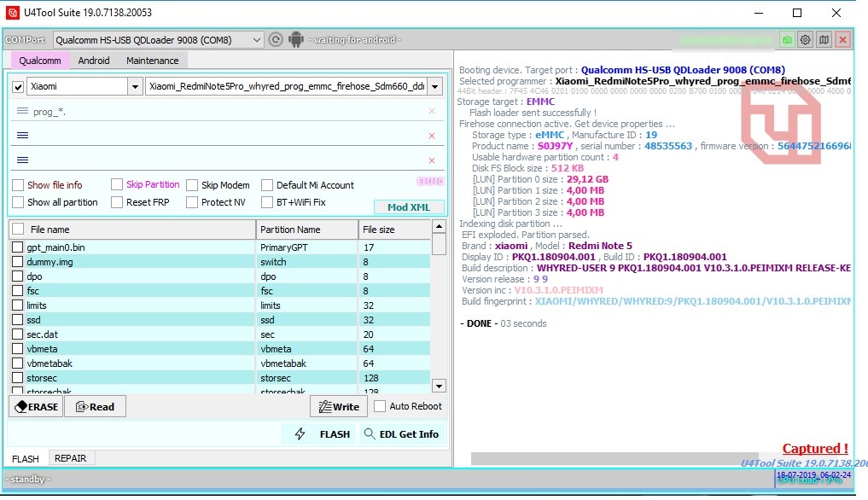
Task: Enable Protect NV option
Action: point(192,202)
